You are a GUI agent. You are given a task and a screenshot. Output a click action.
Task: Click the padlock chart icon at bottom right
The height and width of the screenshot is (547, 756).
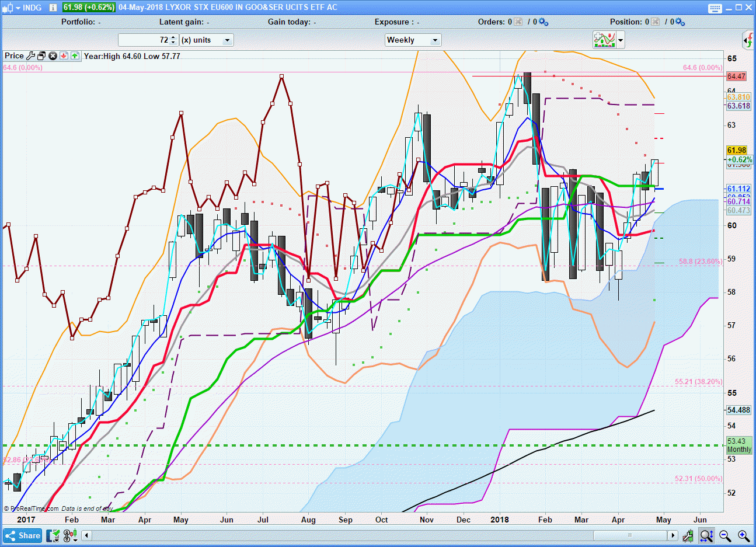688,535
